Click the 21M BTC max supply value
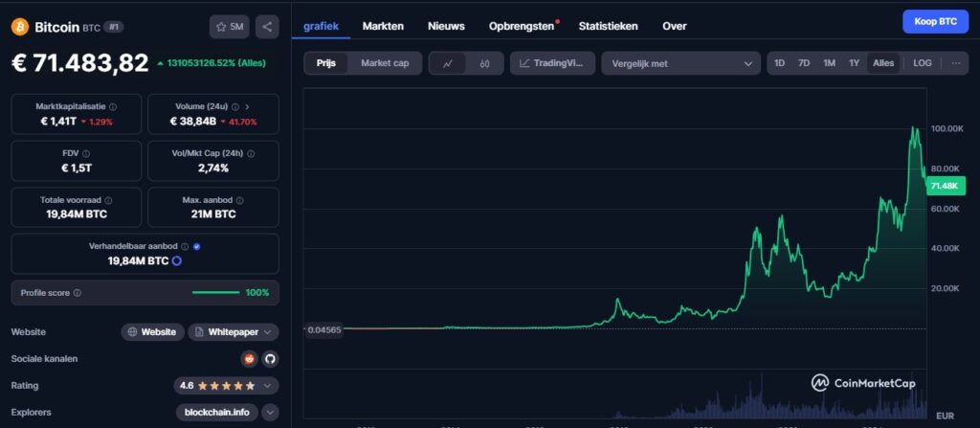980x428 pixels. click(213, 214)
